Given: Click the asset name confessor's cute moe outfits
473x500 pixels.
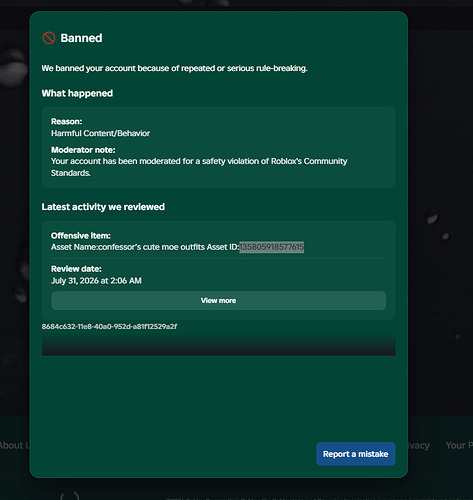Looking at the screenshot, I should click(x=151, y=247).
